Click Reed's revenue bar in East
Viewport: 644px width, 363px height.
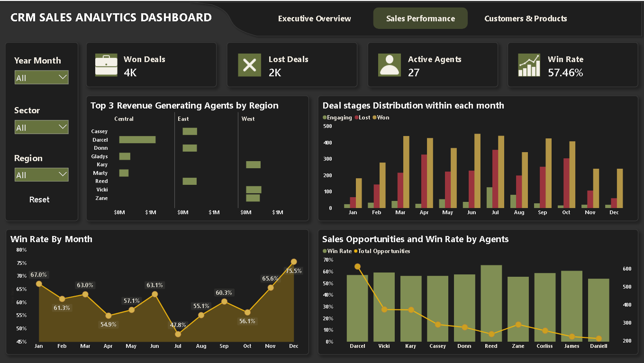190,181
